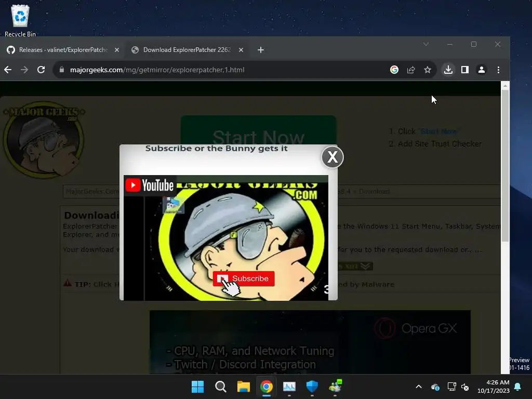Open the Recycle Bin desktop icon

20,20
